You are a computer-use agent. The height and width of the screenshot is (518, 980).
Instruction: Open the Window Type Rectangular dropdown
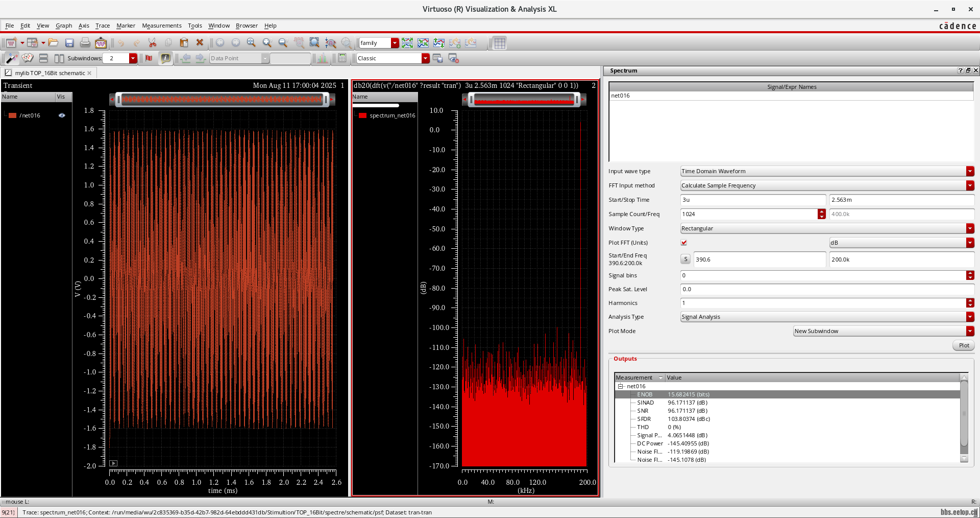coord(970,228)
